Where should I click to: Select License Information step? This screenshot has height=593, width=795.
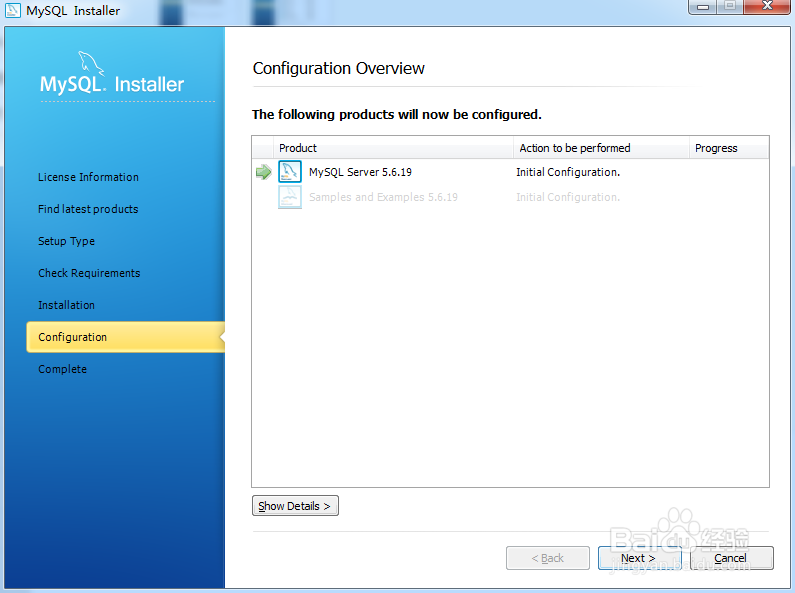[88, 177]
